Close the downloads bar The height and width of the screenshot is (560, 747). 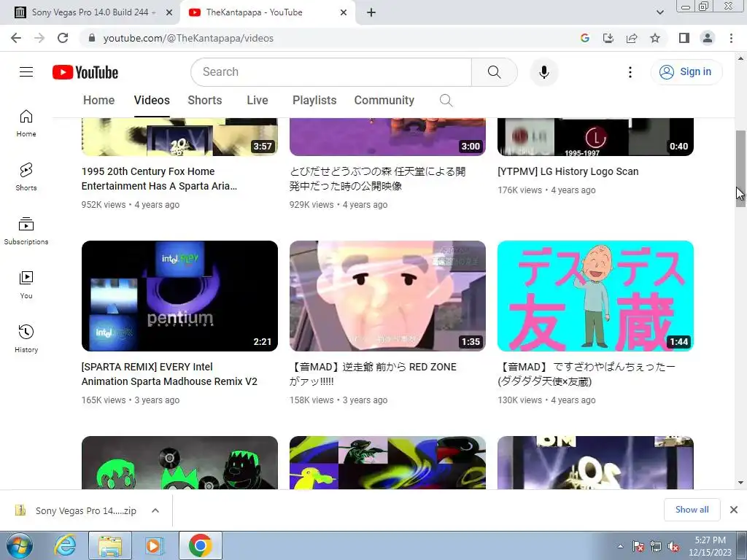[734, 510]
